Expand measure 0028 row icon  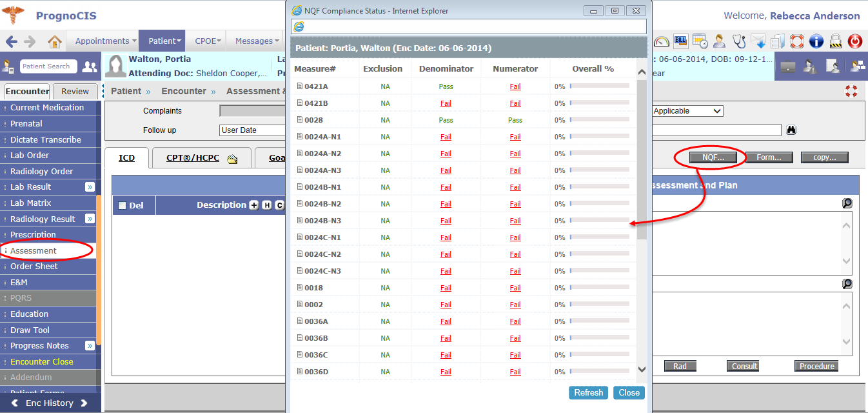(x=299, y=119)
